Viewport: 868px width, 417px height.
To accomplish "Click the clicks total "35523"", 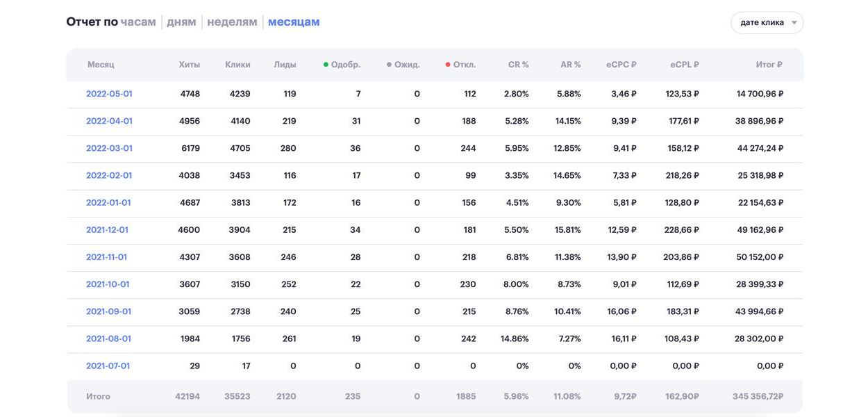I will pyautogui.click(x=237, y=396).
